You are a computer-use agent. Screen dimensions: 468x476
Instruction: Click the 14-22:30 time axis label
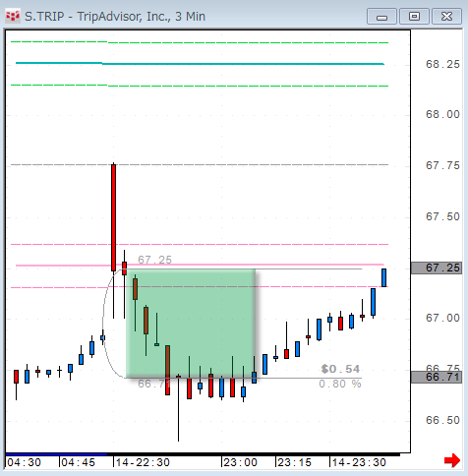[143, 462]
